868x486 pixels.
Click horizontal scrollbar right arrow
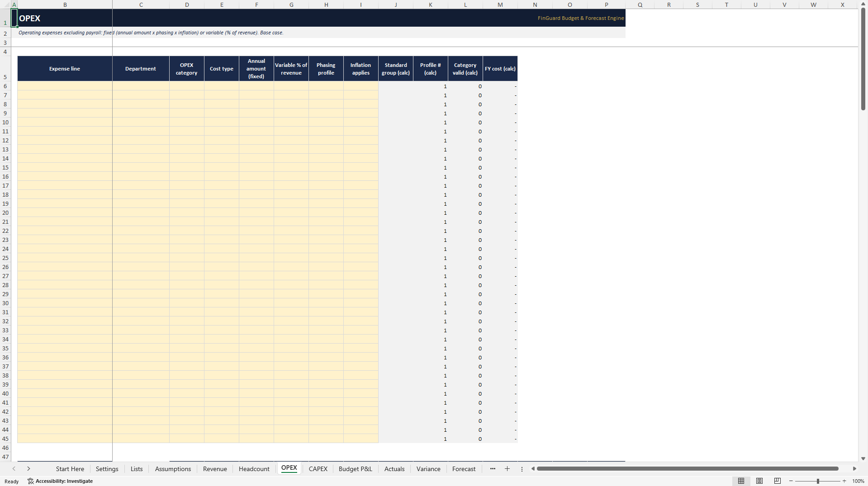854,469
